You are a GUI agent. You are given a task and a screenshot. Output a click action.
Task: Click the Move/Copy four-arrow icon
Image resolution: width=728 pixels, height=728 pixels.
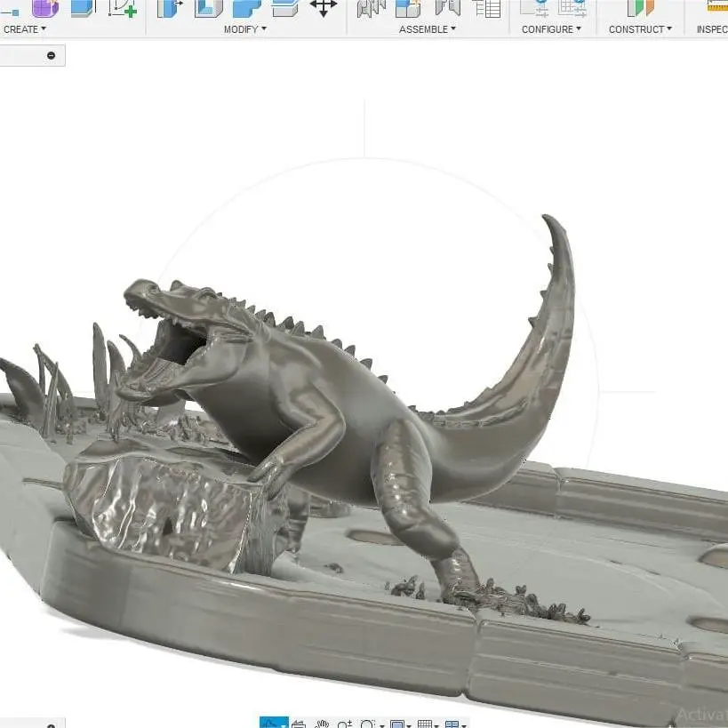pyautogui.click(x=324, y=7)
